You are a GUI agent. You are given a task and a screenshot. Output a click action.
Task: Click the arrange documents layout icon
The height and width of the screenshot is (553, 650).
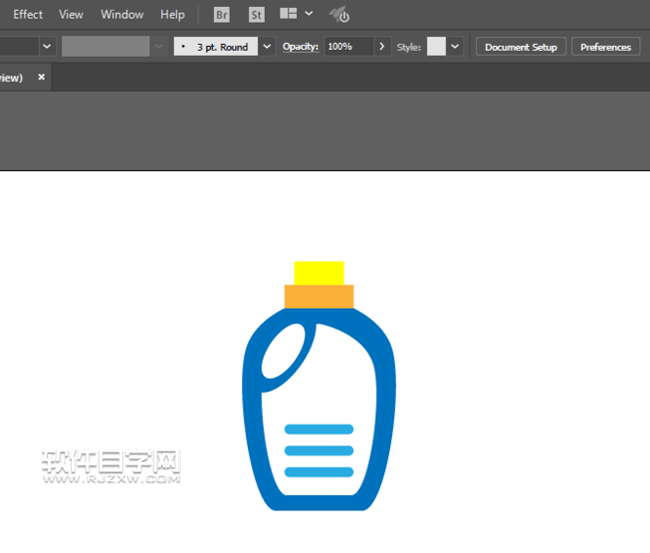[x=288, y=14]
